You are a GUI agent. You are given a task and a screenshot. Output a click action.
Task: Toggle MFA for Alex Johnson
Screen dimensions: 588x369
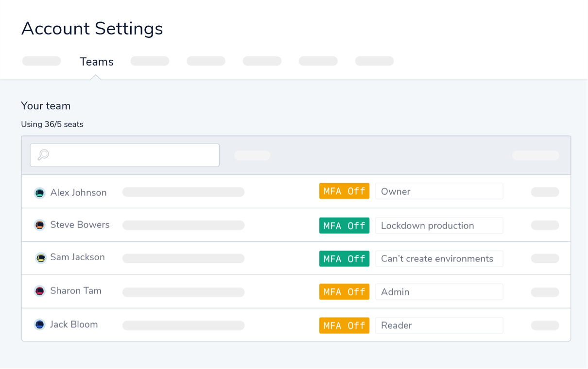[344, 191]
